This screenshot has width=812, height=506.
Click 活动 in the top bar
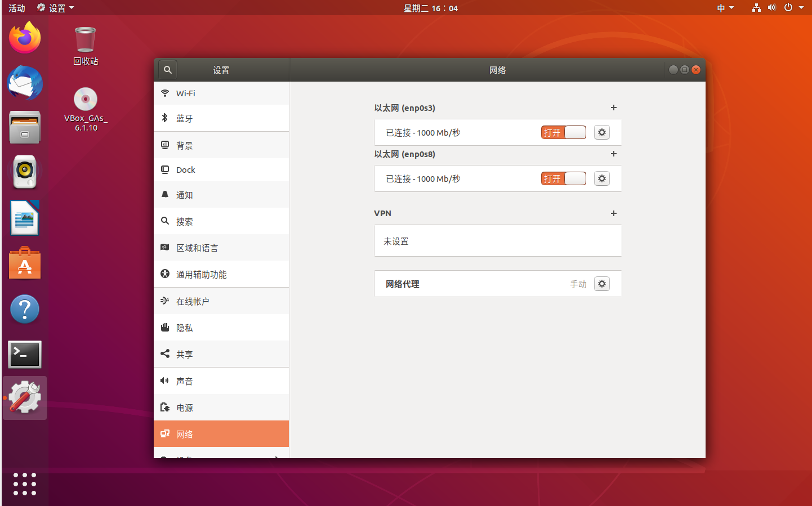[x=16, y=7]
